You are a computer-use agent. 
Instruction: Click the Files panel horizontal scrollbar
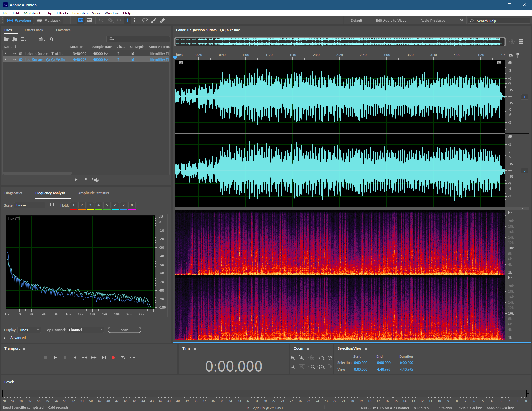pos(37,173)
